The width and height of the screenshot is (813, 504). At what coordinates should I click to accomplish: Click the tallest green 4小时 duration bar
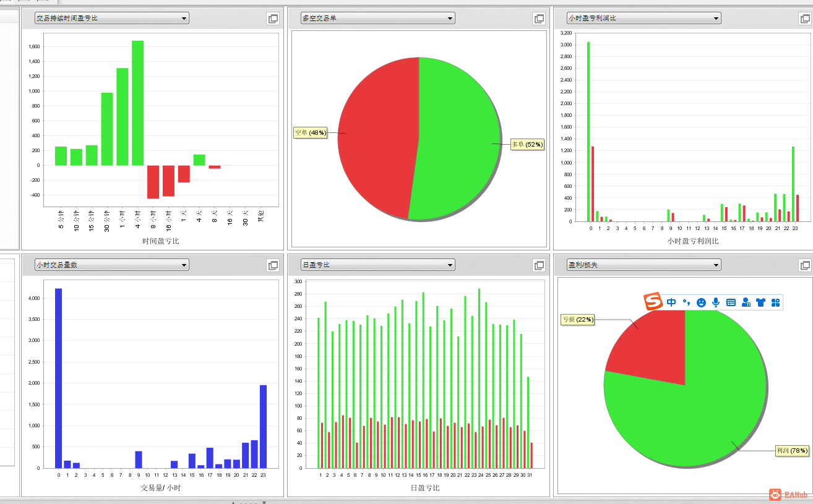pyautogui.click(x=137, y=103)
